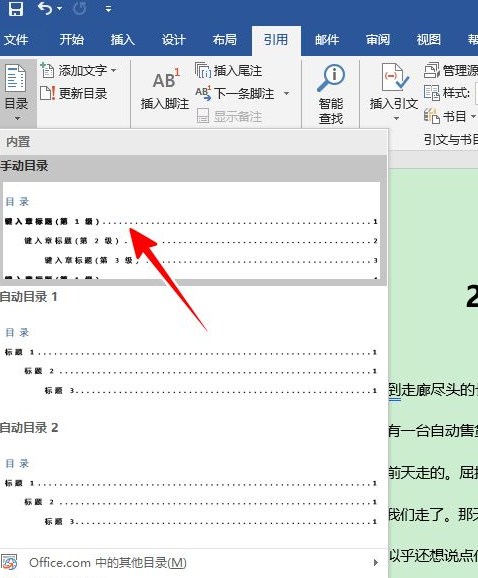The height and width of the screenshot is (578, 478).
Task: Open the 插入引文 dropdown arrow
Action: (x=396, y=118)
